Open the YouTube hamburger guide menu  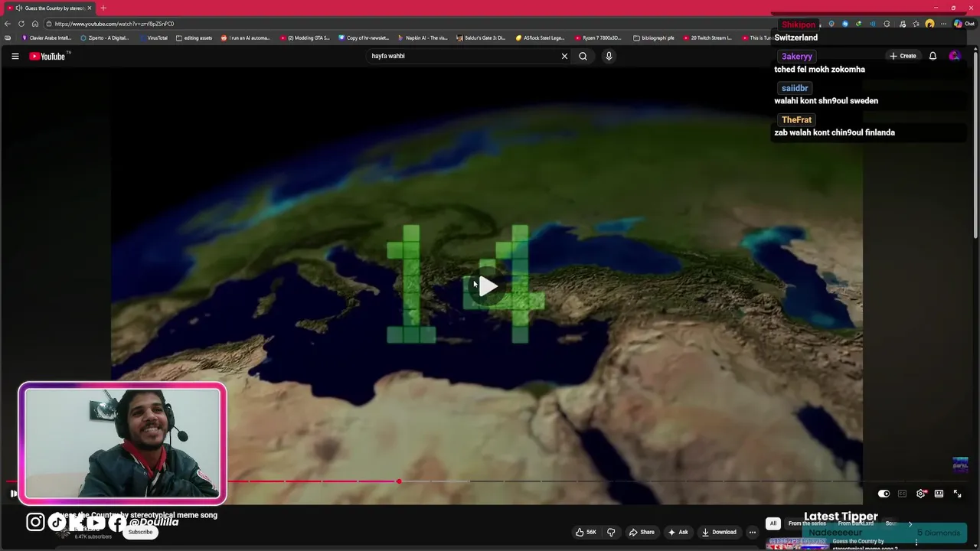[x=15, y=56]
